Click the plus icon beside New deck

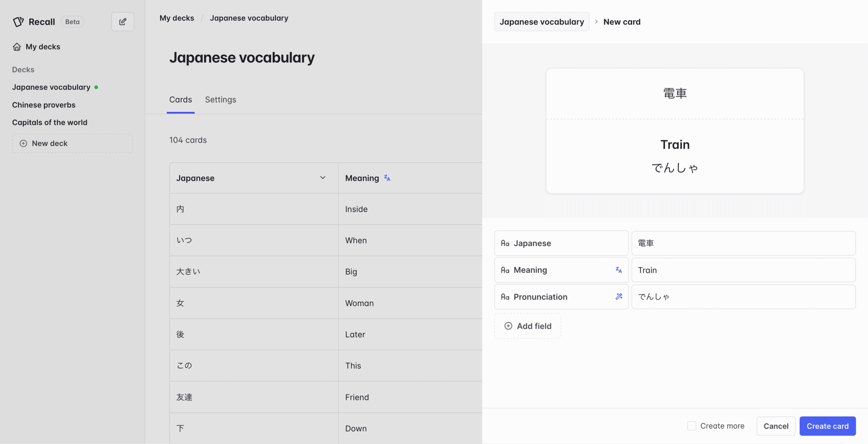[23, 143]
